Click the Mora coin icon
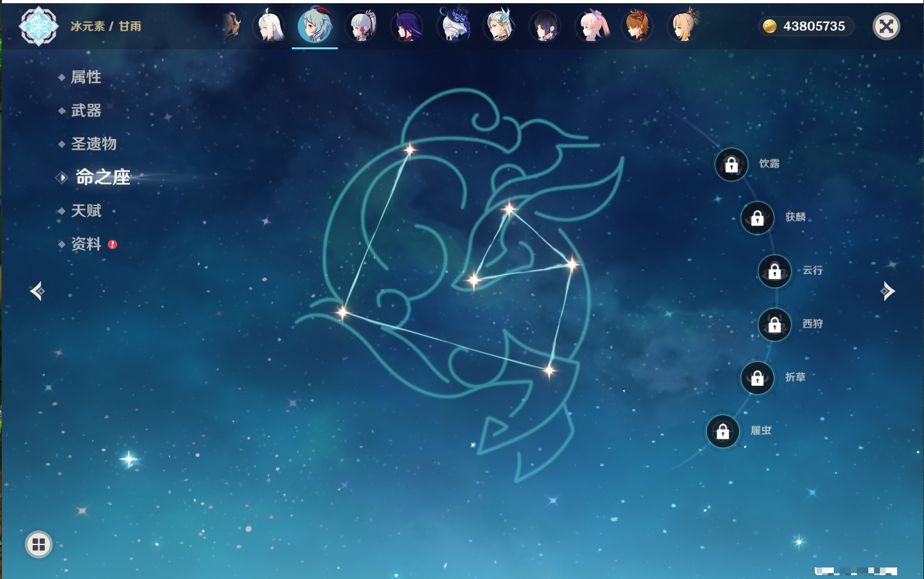 tap(769, 26)
